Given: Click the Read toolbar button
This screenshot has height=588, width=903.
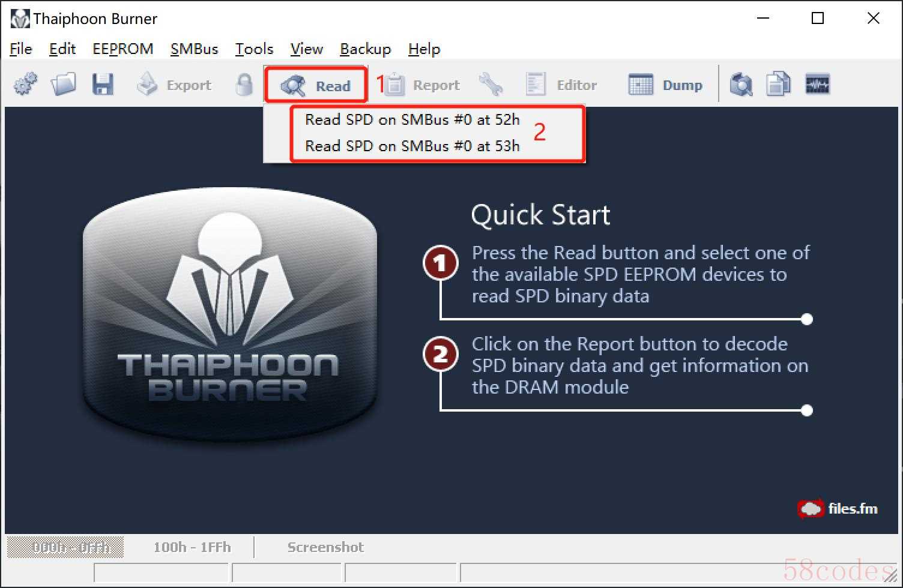Looking at the screenshot, I should tap(316, 85).
